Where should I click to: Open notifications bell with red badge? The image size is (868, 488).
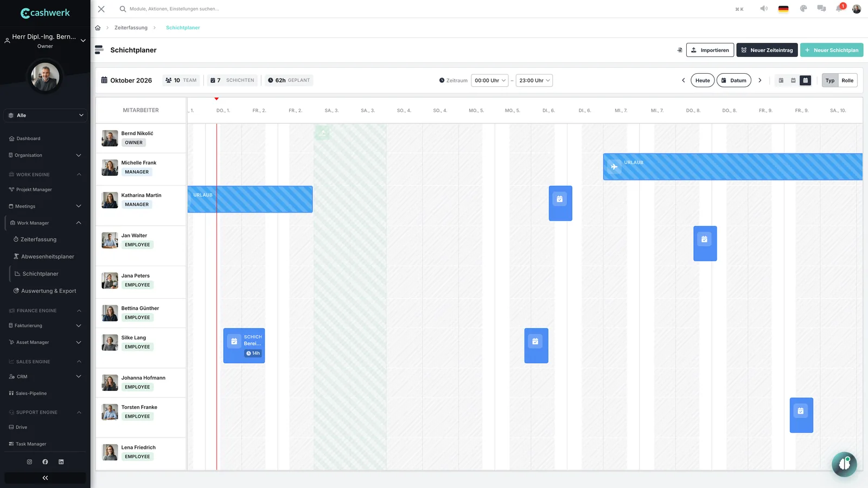840,8
